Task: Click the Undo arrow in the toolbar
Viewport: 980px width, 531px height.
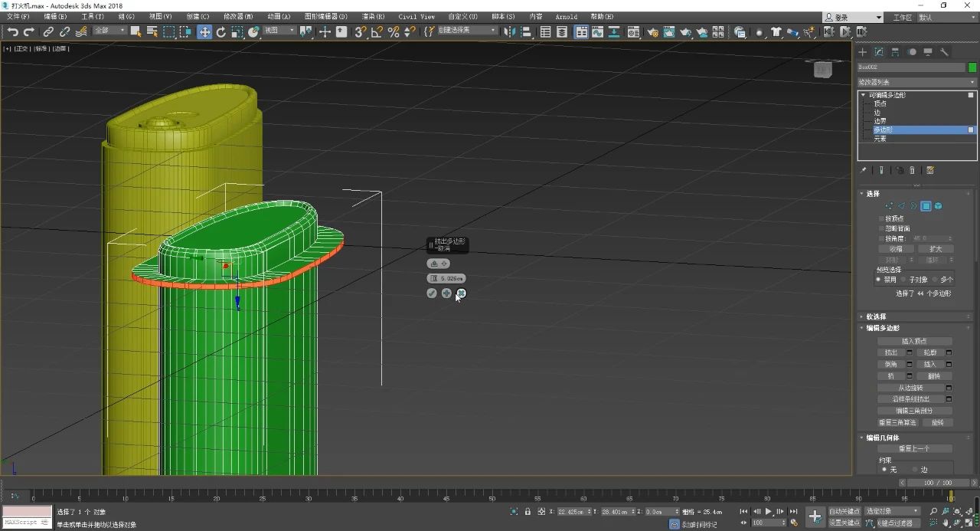Action: (13, 31)
